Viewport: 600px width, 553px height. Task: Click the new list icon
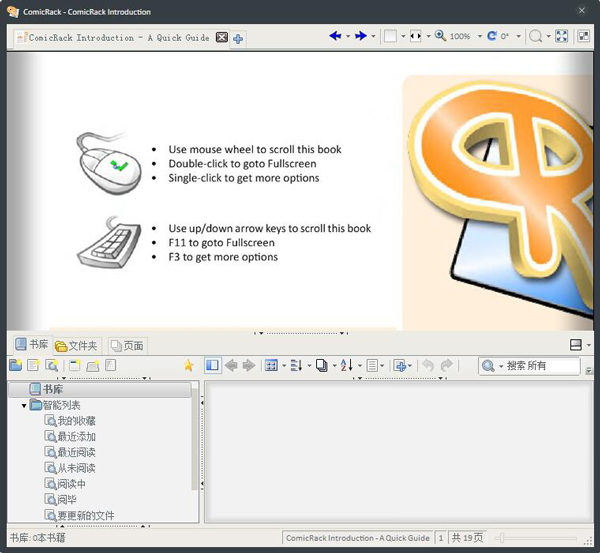(33, 365)
